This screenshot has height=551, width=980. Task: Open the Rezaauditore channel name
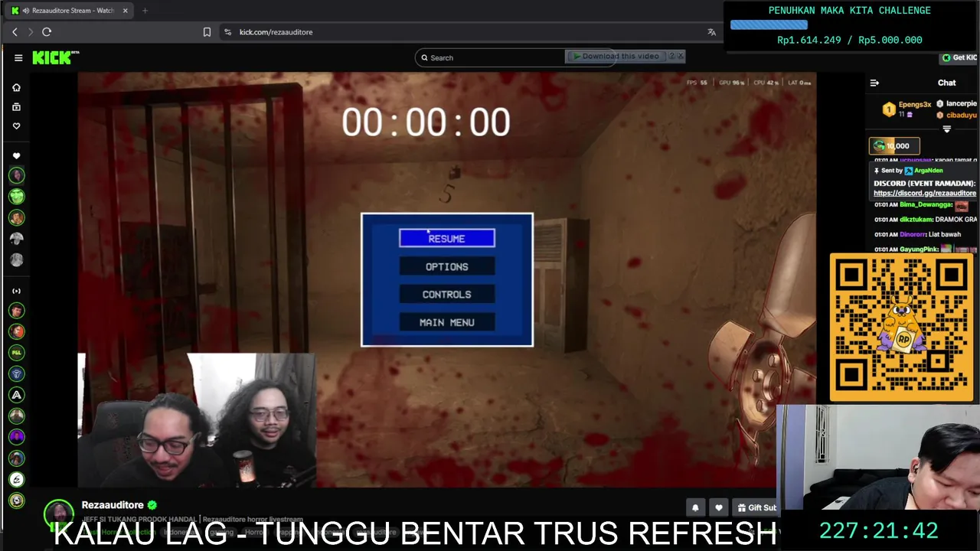point(113,505)
